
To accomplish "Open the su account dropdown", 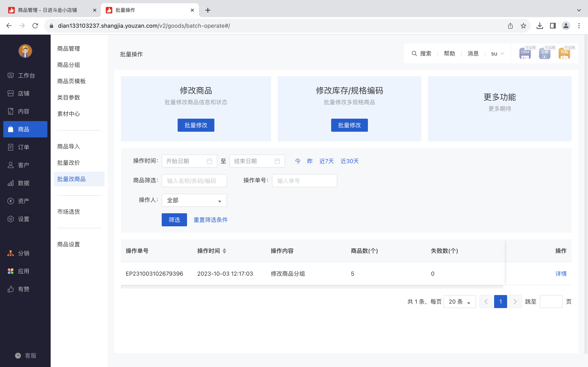I will (497, 53).
